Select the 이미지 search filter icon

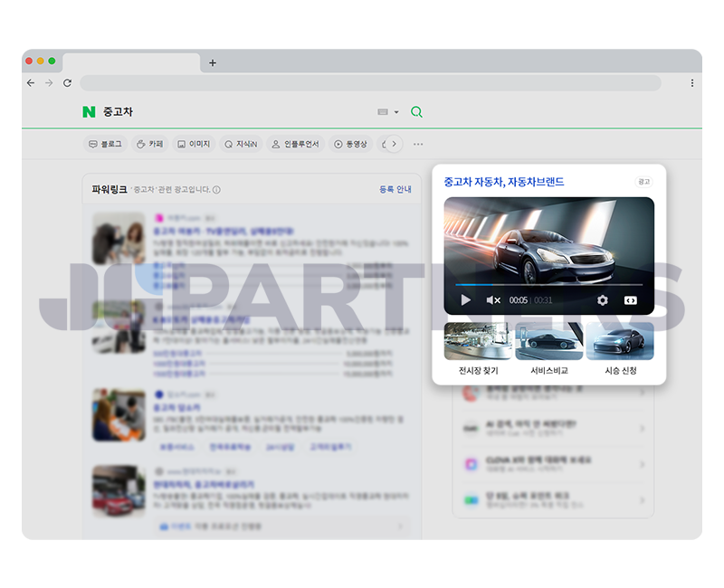click(x=180, y=143)
